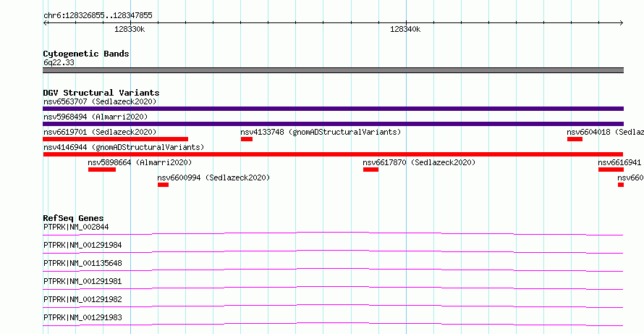
Task: Click PTPRK|NM_001291983 transcript label
Action: (x=82, y=317)
